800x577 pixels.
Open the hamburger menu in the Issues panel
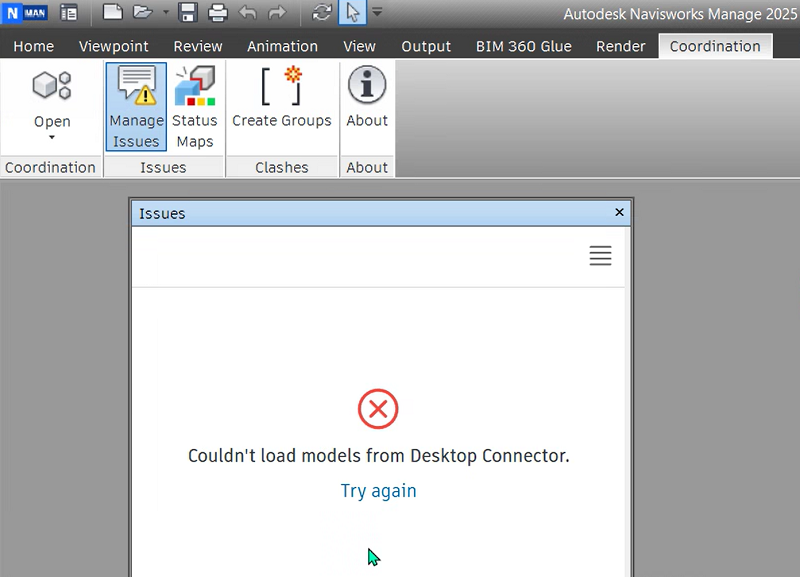coord(600,256)
